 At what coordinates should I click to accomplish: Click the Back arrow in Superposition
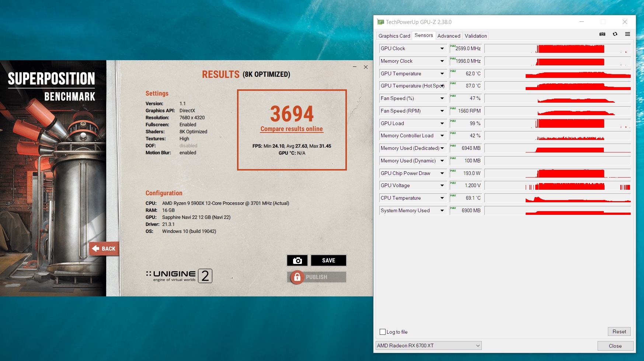[104, 249]
